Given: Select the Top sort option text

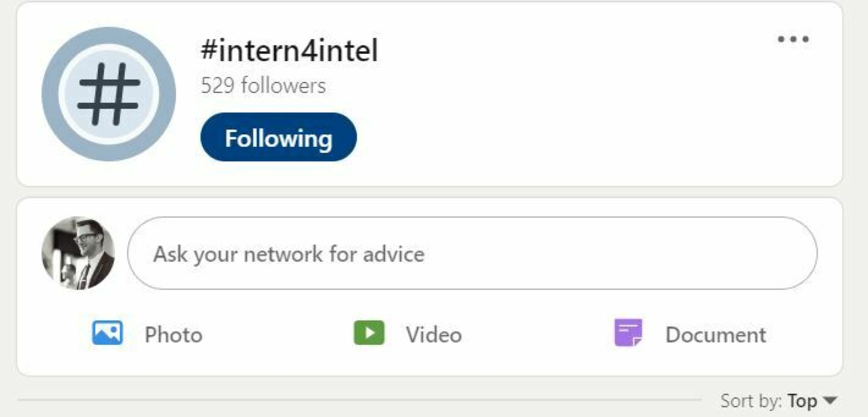Looking at the screenshot, I should (x=802, y=401).
